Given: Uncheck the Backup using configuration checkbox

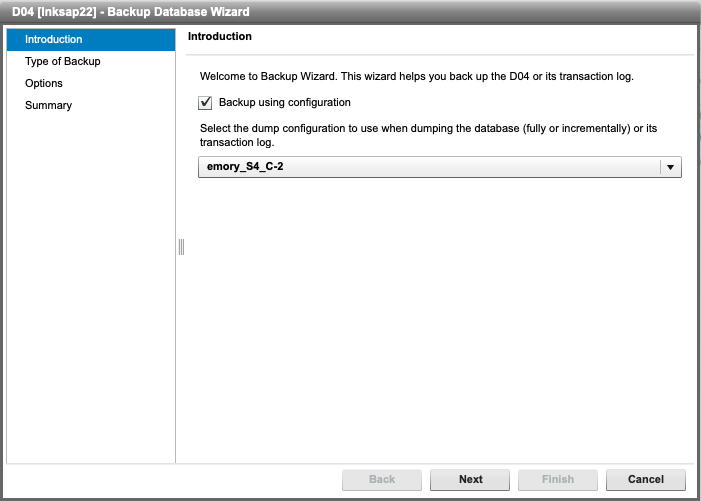Looking at the screenshot, I should 206,103.
